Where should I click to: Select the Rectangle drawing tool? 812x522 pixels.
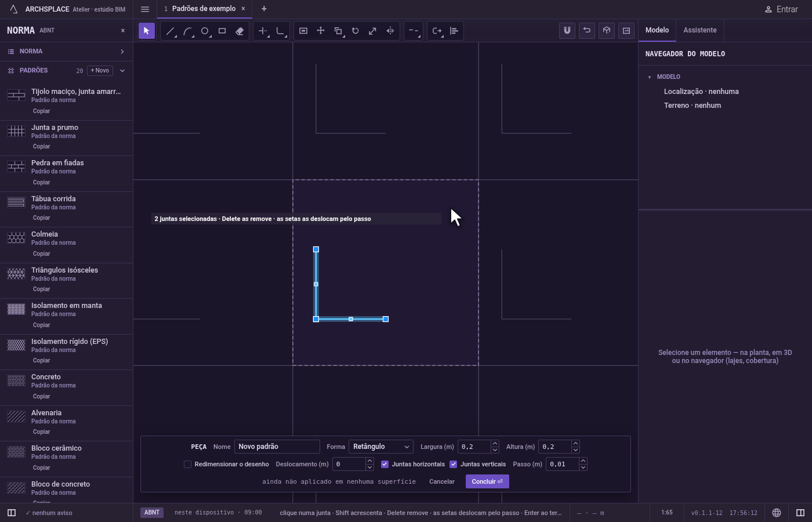tap(222, 31)
